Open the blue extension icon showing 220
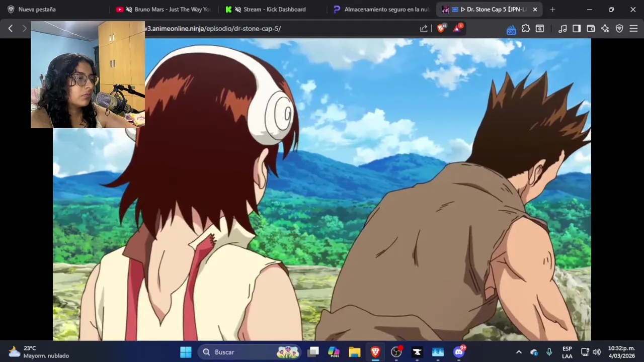The width and height of the screenshot is (644, 362). (x=511, y=29)
